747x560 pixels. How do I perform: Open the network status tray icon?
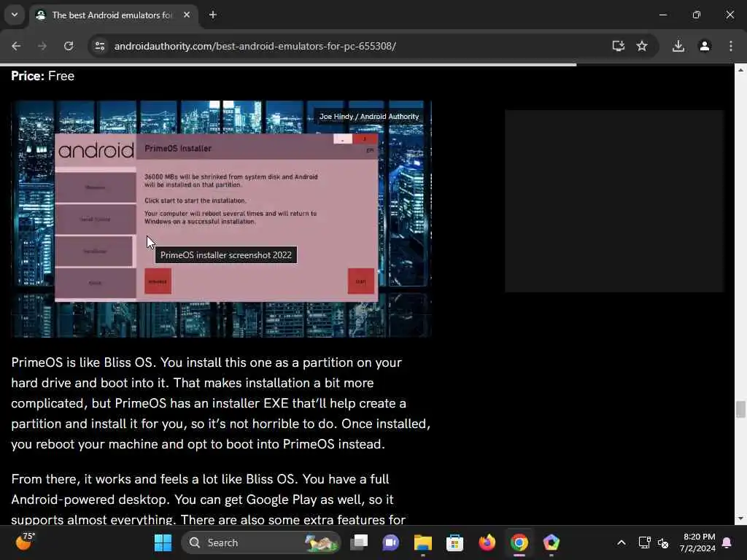pos(645,542)
